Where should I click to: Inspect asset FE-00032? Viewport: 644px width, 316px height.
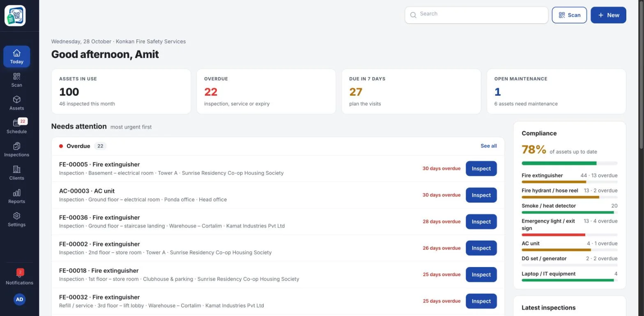point(481,301)
